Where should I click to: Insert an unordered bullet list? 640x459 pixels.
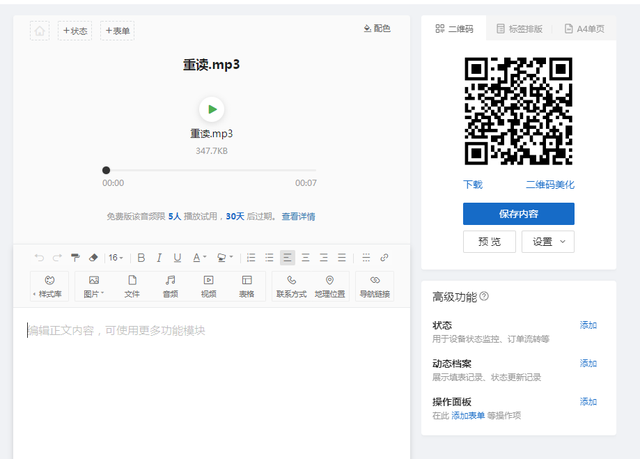click(x=269, y=257)
